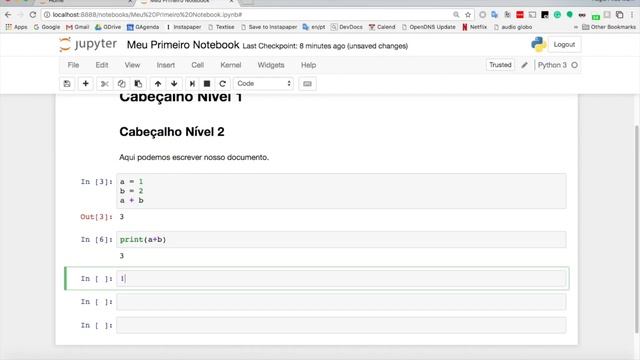Click the active cell containing 1
The width and height of the screenshot is (640, 360).
point(341,278)
